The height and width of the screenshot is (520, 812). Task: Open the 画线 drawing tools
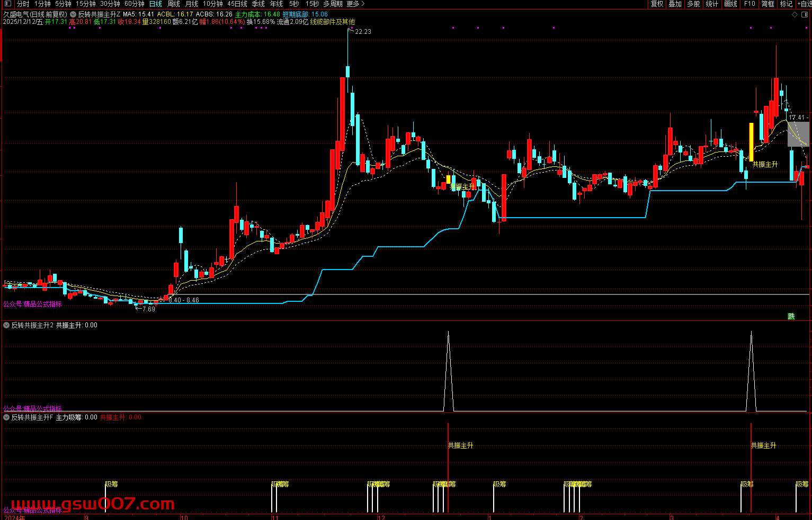point(730,4)
